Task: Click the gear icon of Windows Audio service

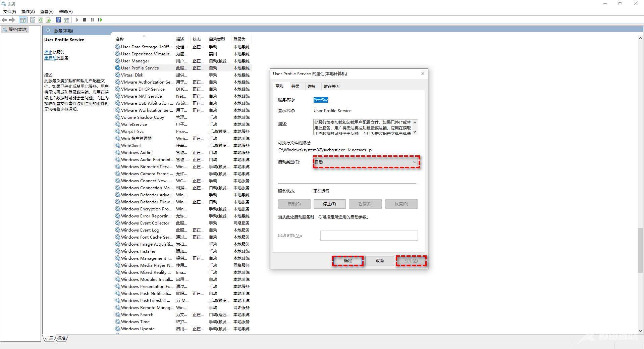Action: (x=117, y=152)
